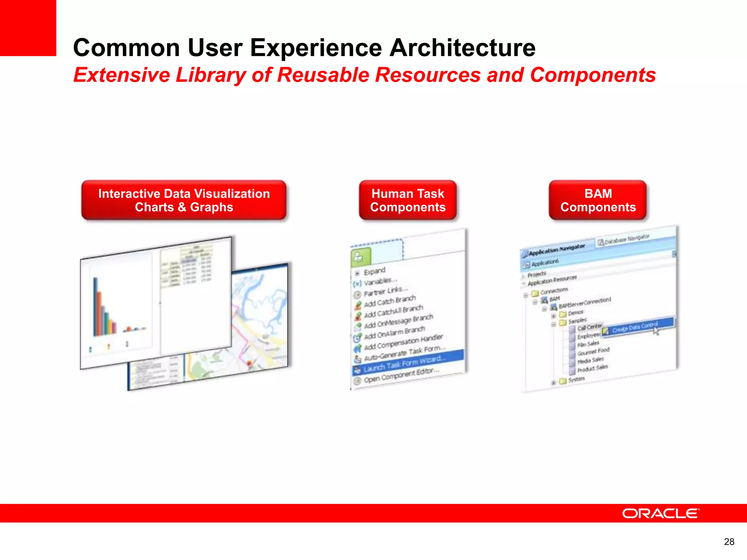Click page number 28
Viewport: 747px width, 560px height.
coord(729,542)
